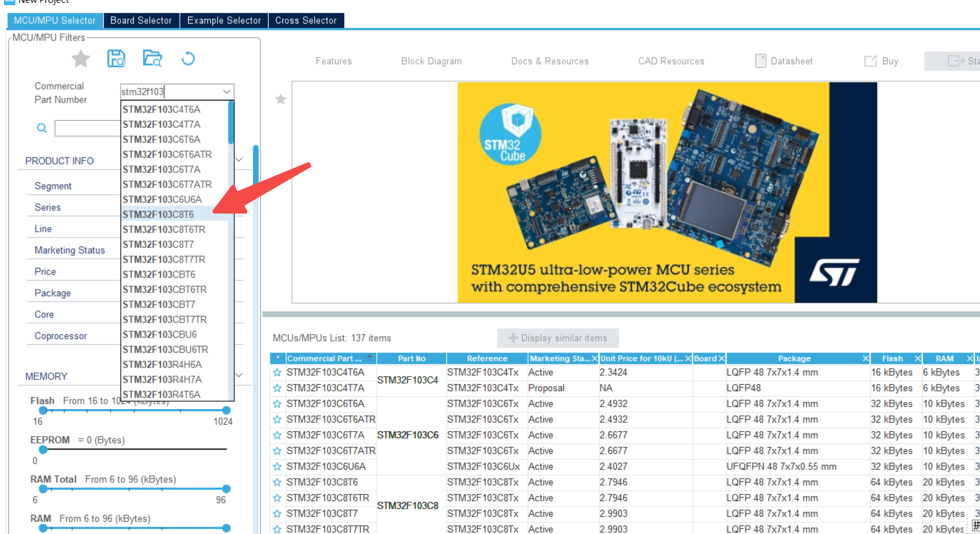Close the Flash column

pyautogui.click(x=918, y=359)
